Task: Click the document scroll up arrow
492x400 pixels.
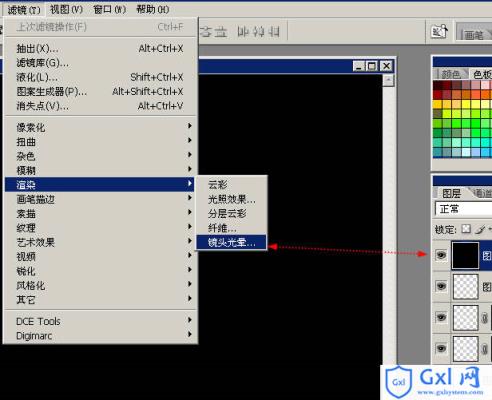Action: (388, 80)
